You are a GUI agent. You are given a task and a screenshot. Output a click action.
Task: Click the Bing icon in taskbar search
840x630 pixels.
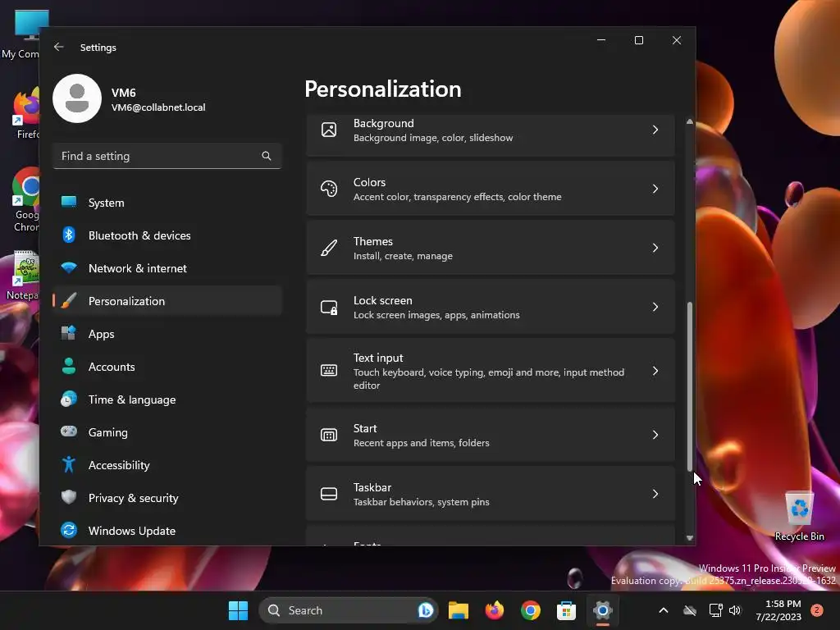(426, 610)
